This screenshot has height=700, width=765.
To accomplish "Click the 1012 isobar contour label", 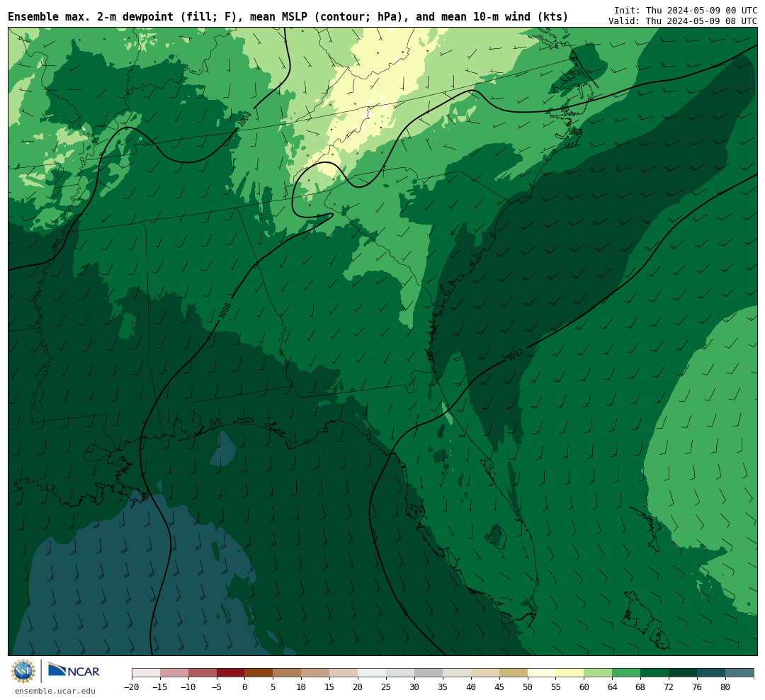I will [x=515, y=354].
